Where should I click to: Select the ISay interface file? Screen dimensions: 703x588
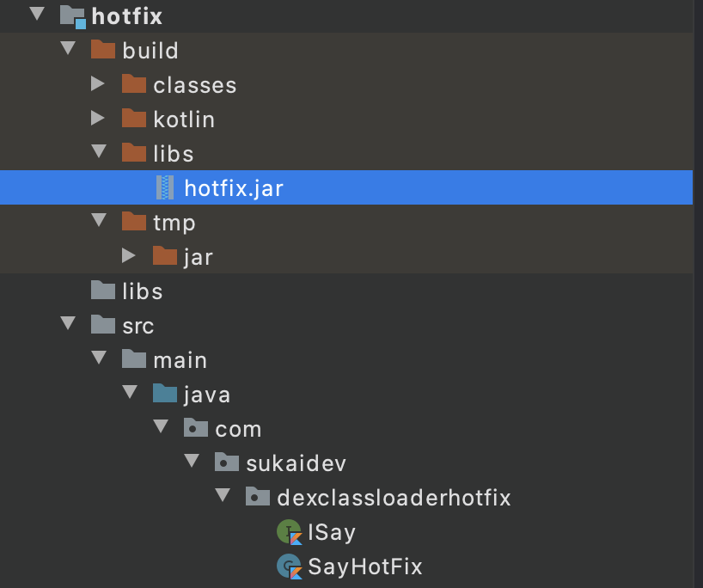coord(332,532)
